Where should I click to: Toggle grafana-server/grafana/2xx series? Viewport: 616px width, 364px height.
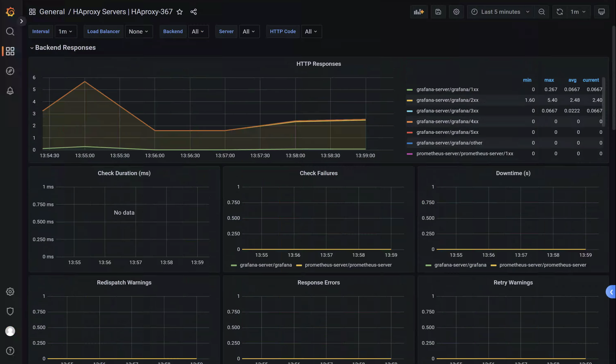pyautogui.click(x=447, y=100)
